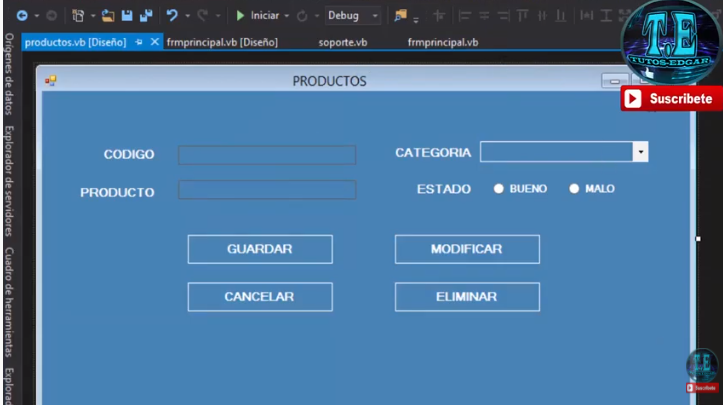Open the redo history dropdown arrow
The height and width of the screenshot is (405, 723).
point(218,16)
